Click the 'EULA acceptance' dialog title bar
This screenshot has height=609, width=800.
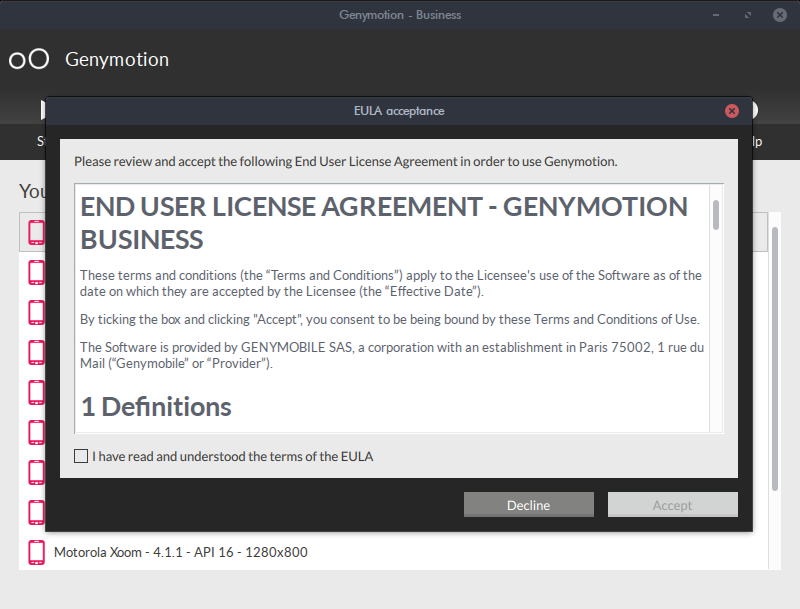tap(398, 111)
